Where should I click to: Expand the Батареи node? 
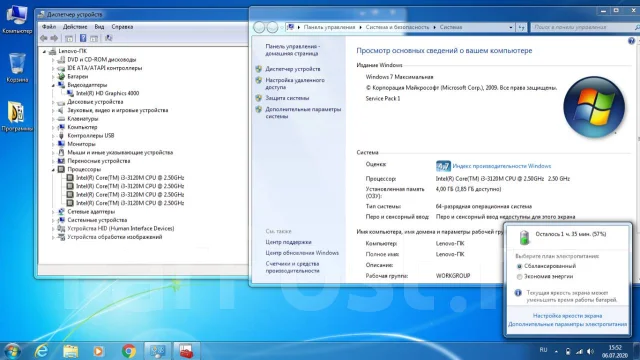(x=53, y=76)
